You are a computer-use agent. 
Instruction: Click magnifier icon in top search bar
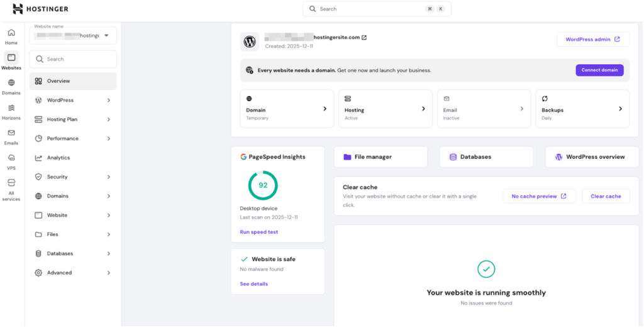coord(313,9)
